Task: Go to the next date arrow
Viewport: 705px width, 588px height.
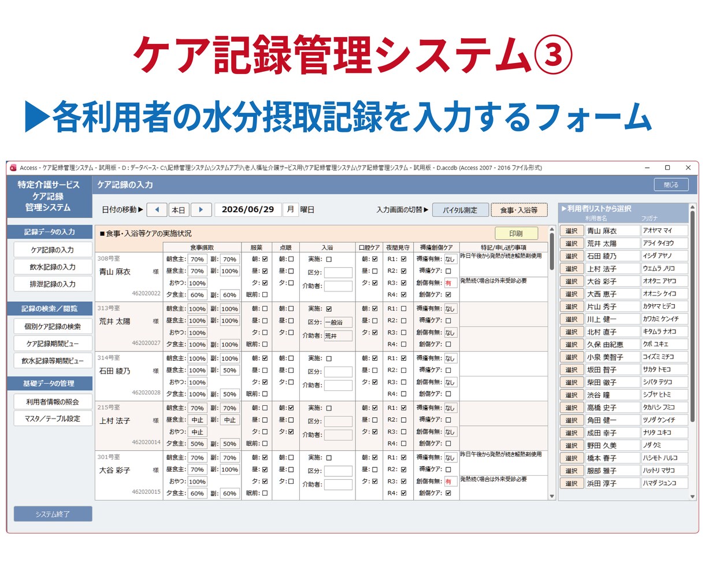Action: point(201,210)
